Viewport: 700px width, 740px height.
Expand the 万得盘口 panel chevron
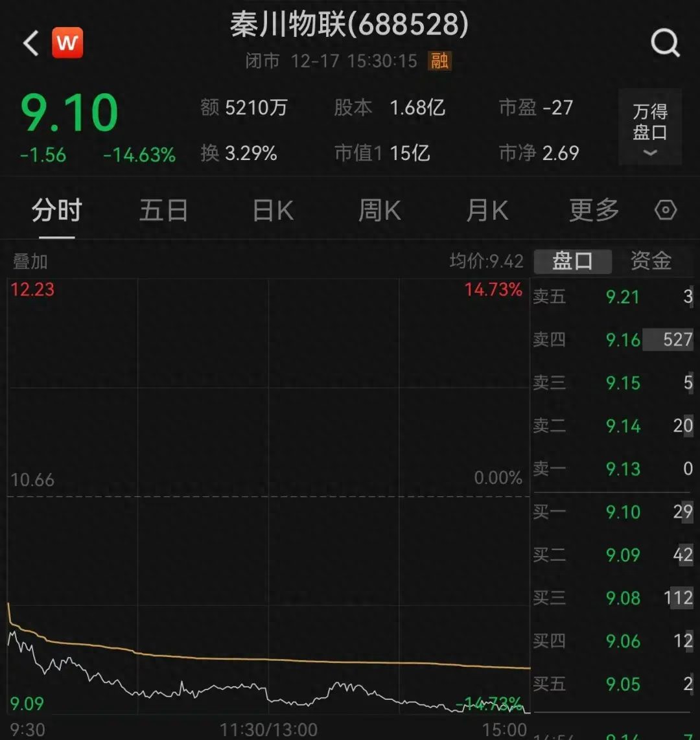[x=649, y=152]
